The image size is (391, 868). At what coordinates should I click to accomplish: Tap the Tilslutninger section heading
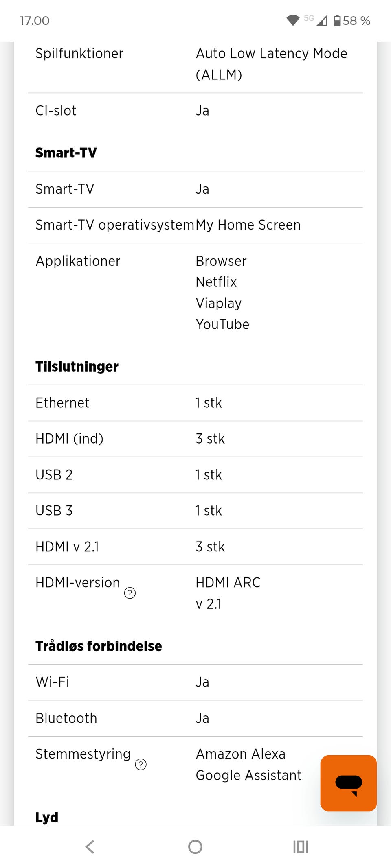77,366
